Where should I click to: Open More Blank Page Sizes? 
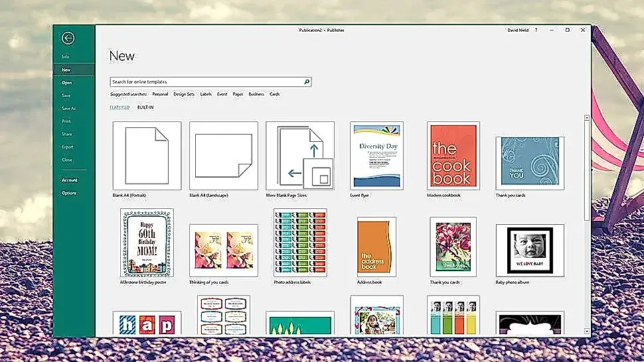[300, 156]
